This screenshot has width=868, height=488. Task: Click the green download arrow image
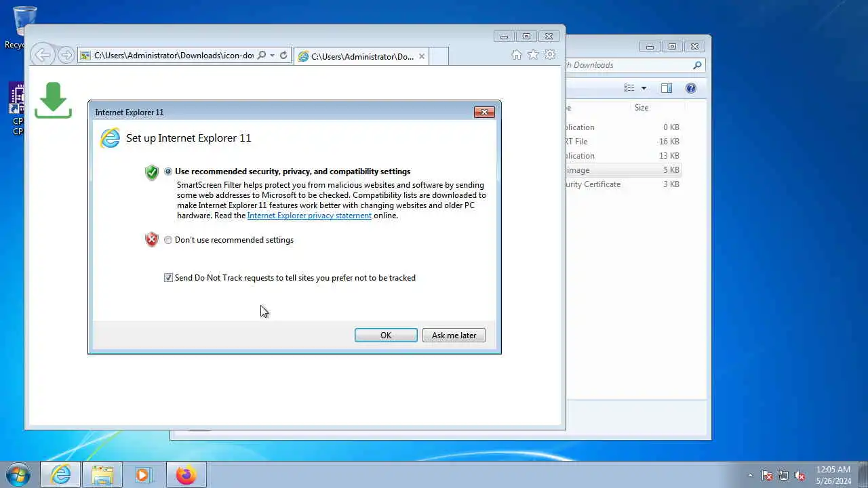(x=53, y=100)
